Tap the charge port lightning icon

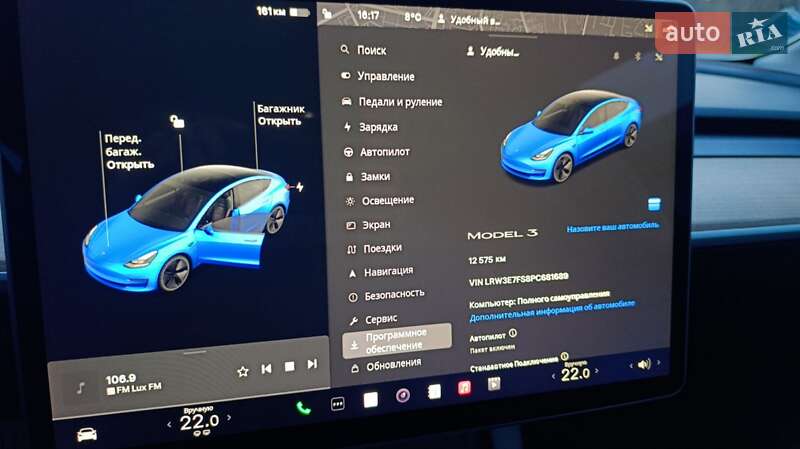pos(299,187)
